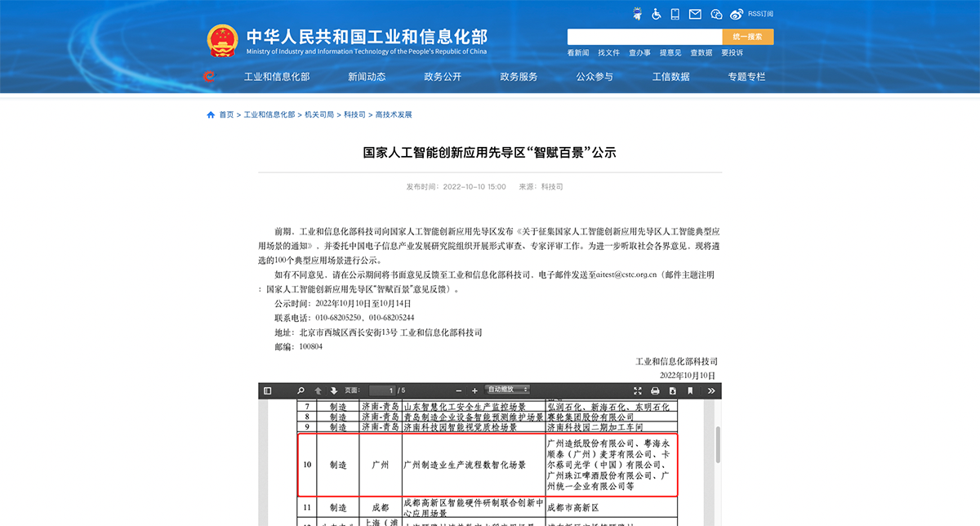
Task: Open the 政务公开 navigation menu
Action: [443, 77]
